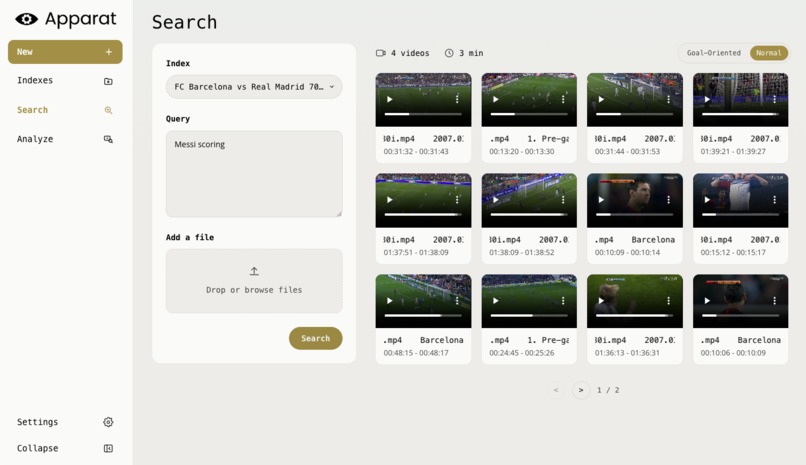Open options menu on 00:10:09 Barcelona clip
The width and height of the screenshot is (806, 465).
tap(668, 200)
